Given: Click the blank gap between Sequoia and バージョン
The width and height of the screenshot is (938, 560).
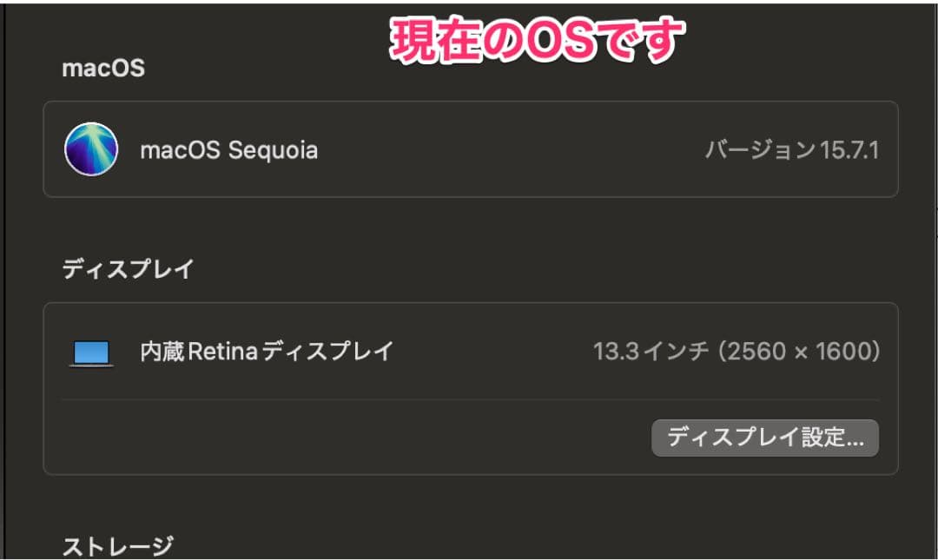Looking at the screenshot, I should point(512,150).
